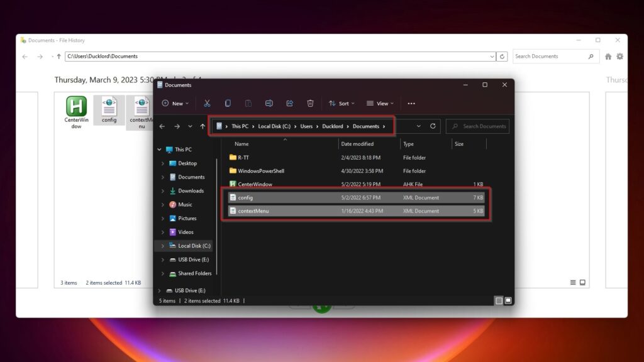The width and height of the screenshot is (644, 362).
Task: Sort by Date modified column header
Action: (x=357, y=144)
